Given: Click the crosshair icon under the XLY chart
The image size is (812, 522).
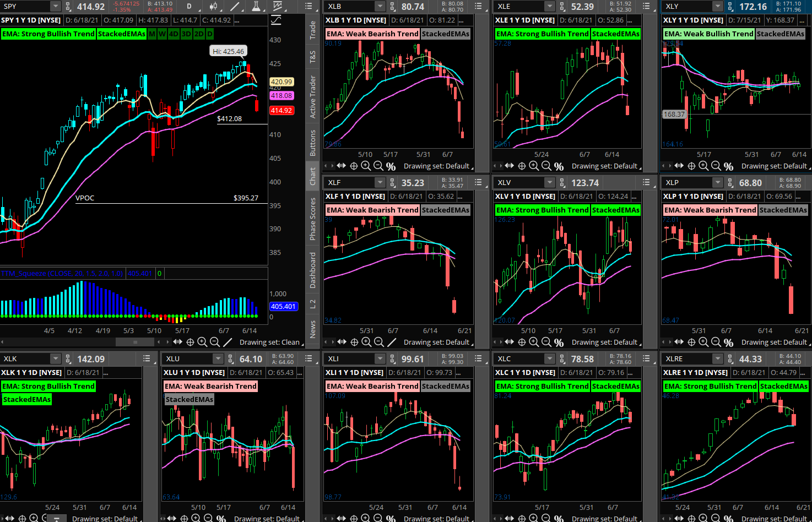Looking at the screenshot, I should pos(691,166).
